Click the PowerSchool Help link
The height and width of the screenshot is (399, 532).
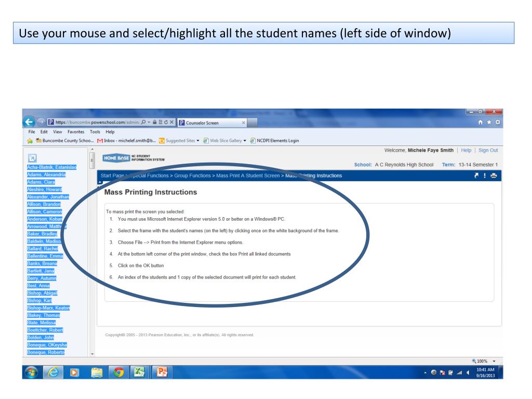coord(466,150)
